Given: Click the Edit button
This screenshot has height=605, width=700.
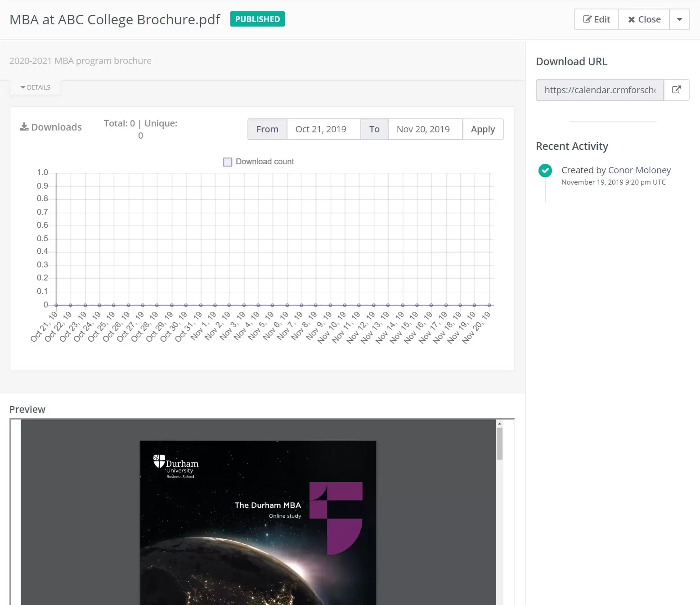Looking at the screenshot, I should point(597,19).
